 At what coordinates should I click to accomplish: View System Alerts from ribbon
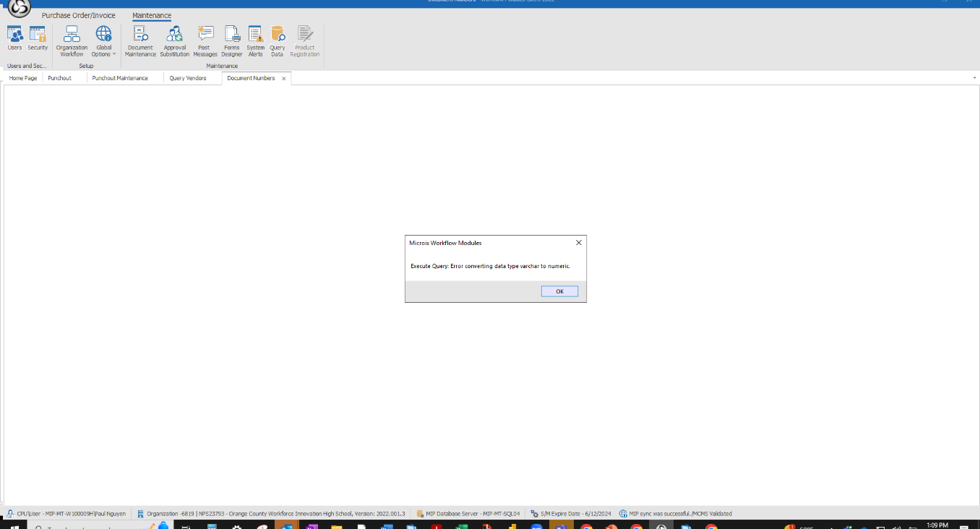click(x=255, y=41)
